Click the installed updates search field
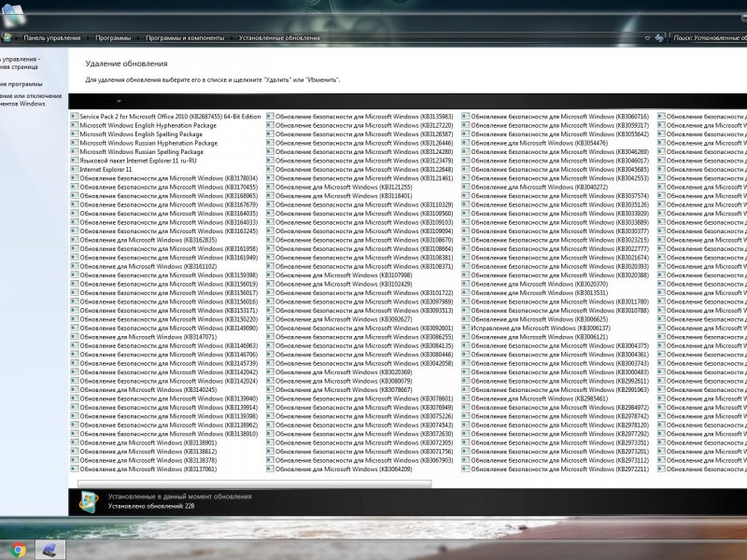 (709, 37)
